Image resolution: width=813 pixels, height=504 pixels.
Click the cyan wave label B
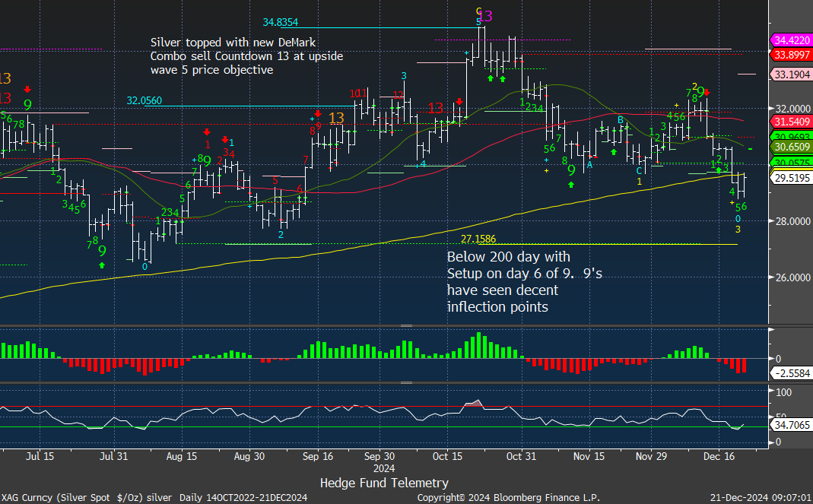point(620,120)
